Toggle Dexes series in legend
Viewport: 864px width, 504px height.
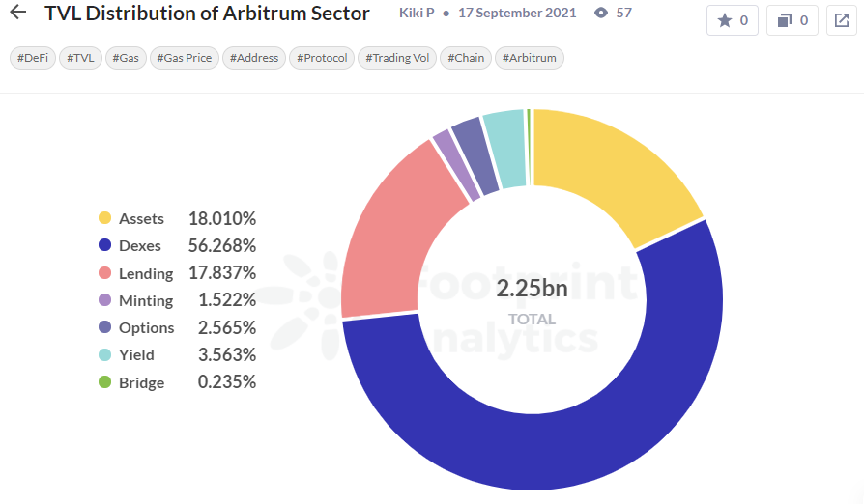point(140,246)
